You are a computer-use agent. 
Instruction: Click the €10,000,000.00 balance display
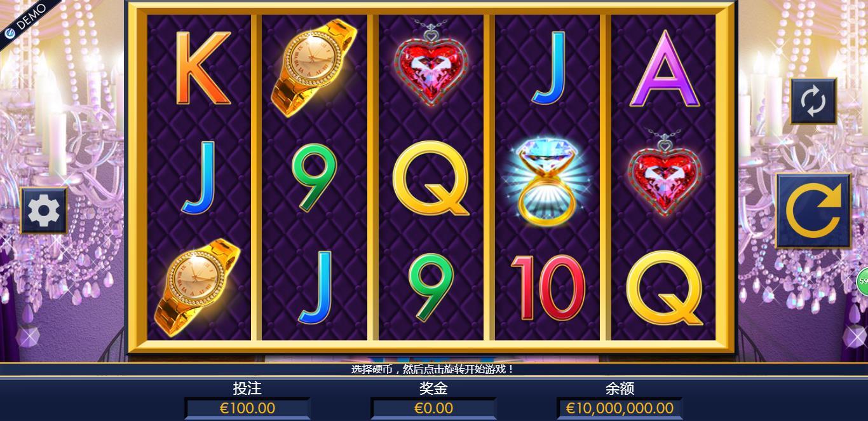pos(620,408)
